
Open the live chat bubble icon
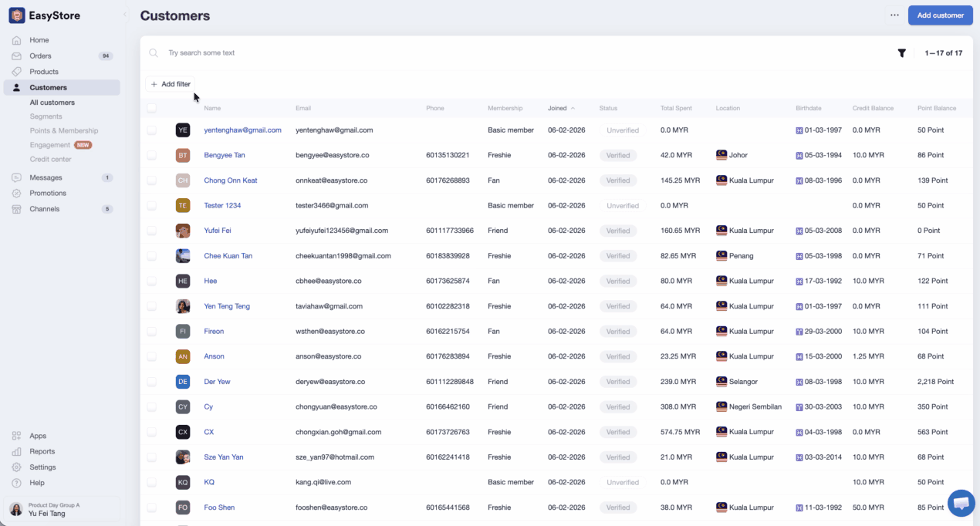point(961,503)
